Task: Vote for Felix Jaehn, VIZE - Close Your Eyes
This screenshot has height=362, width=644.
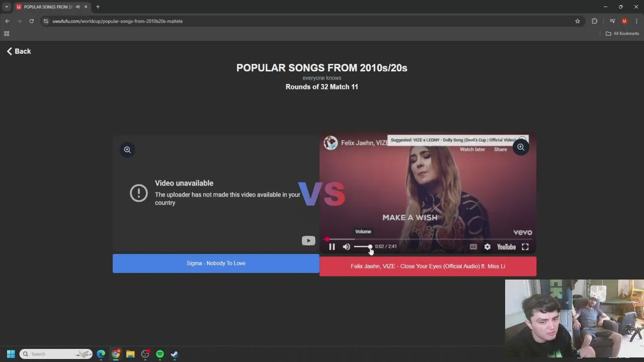Action: coord(428,266)
